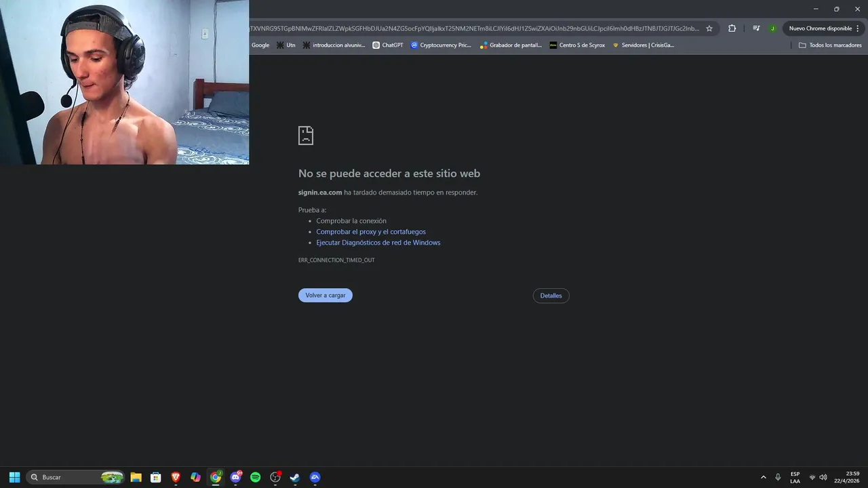Open the Wi-Fi network tray icon
The image size is (868, 488).
[x=812, y=477]
